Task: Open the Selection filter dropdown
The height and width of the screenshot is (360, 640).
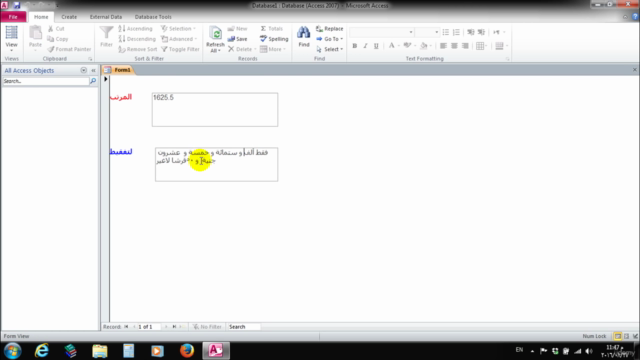Action: pos(178,29)
